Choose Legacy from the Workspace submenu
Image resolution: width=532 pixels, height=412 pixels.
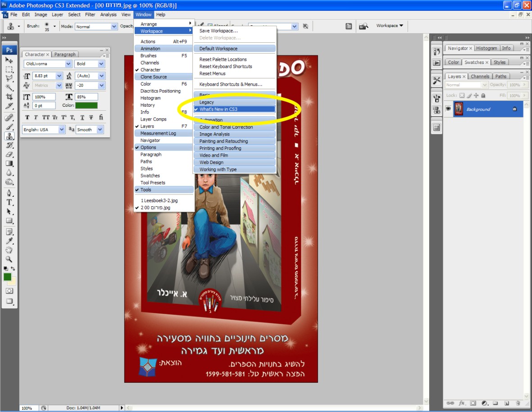(x=234, y=102)
